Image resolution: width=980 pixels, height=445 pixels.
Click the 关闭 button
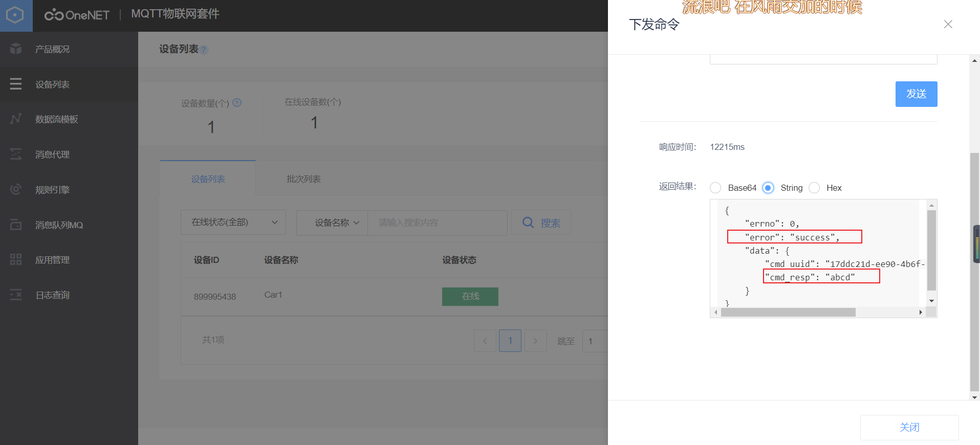909,427
